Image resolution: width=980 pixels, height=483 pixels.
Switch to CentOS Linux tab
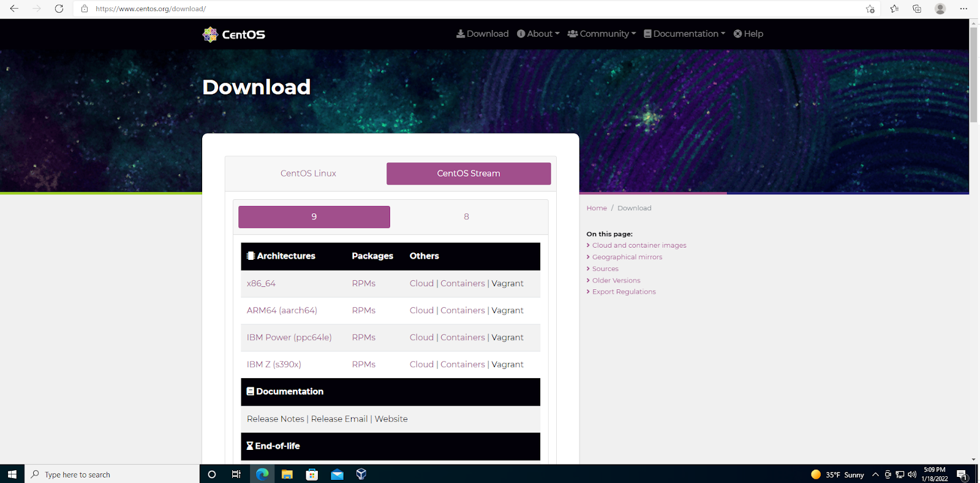point(308,173)
